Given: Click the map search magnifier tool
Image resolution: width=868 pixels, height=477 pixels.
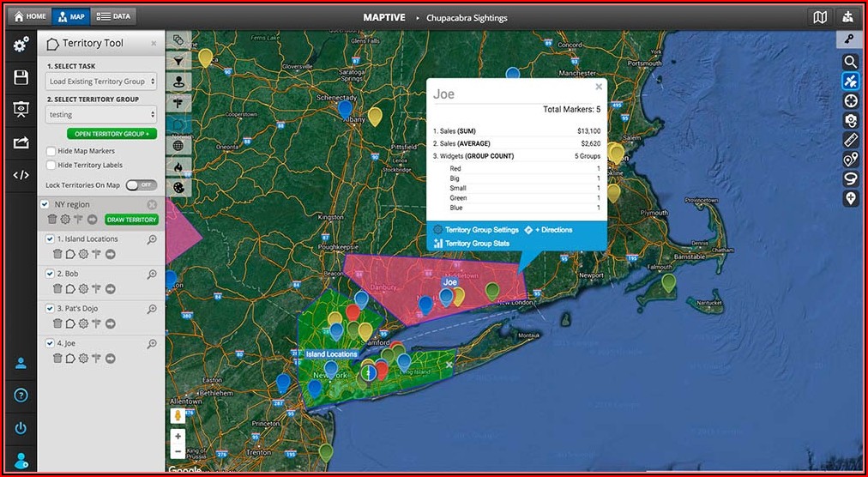Looking at the screenshot, I should (x=851, y=62).
